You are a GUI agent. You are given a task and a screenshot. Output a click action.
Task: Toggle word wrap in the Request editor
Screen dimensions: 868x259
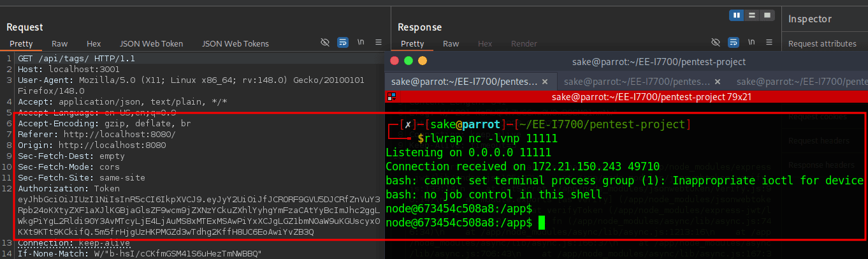(343, 43)
